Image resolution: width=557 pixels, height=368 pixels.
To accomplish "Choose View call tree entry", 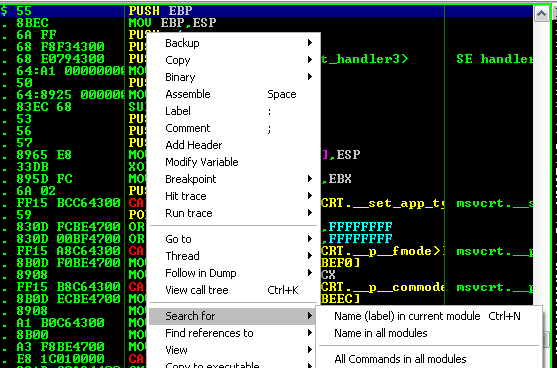I will pyautogui.click(x=233, y=290).
